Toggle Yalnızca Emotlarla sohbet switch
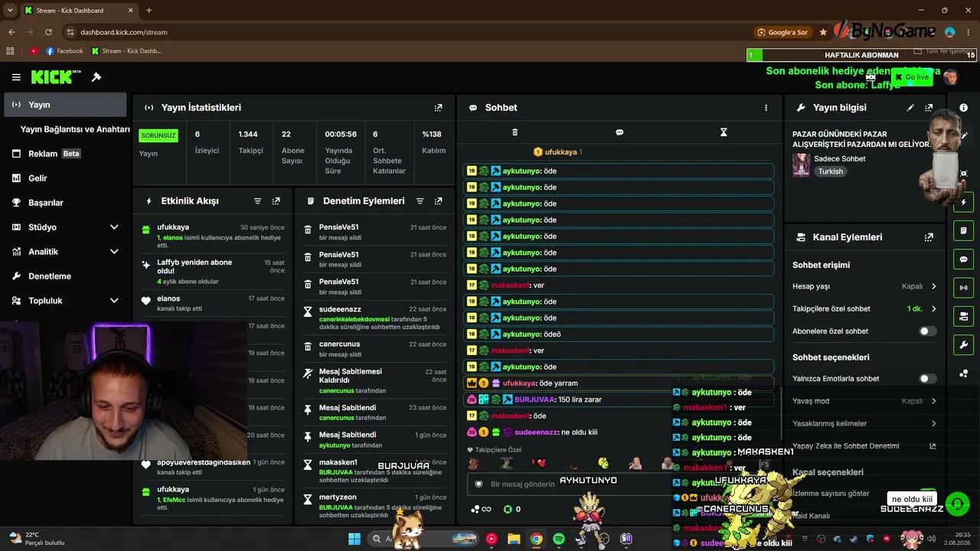 pyautogui.click(x=927, y=379)
